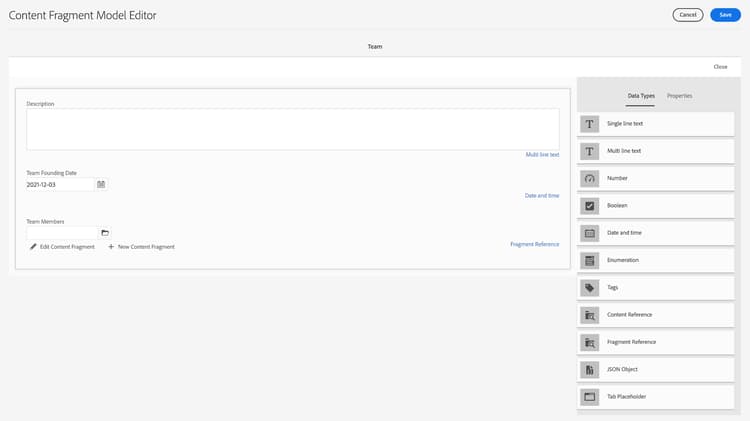This screenshot has width=750, height=421.
Task: Select the Single line text type icon
Action: tap(589, 124)
